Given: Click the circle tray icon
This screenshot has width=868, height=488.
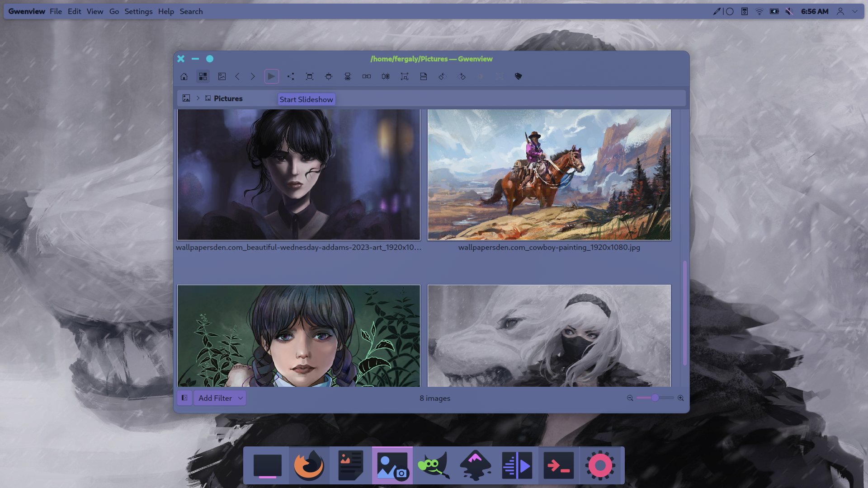Looking at the screenshot, I should [730, 11].
